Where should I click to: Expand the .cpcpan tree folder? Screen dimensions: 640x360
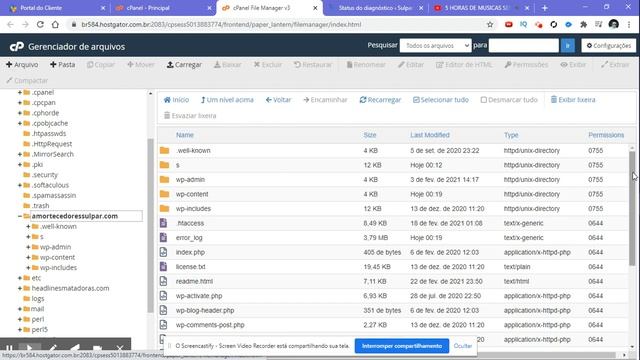click(20, 102)
